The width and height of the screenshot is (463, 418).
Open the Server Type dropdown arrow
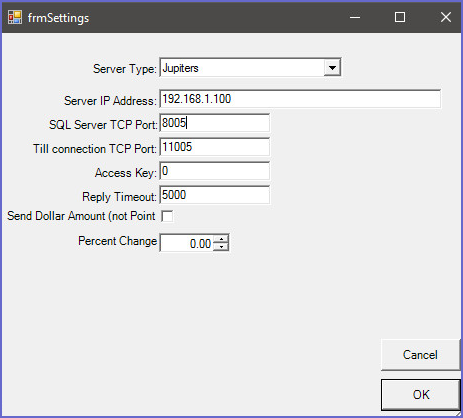[x=332, y=68]
